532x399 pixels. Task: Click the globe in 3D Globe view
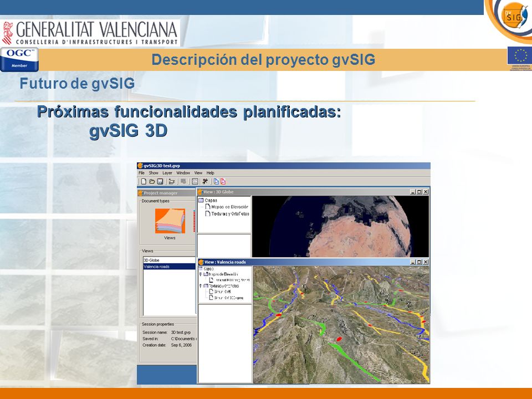(341, 226)
